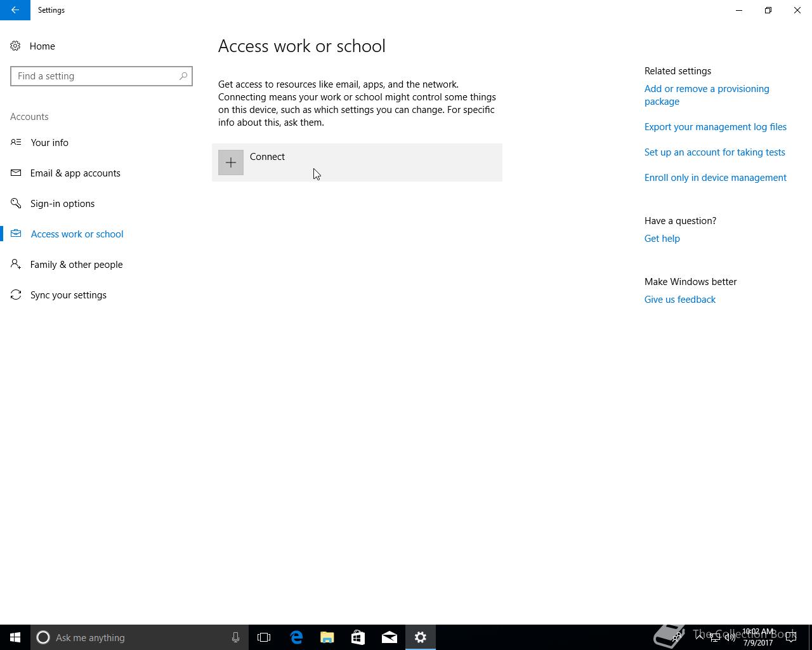The width and height of the screenshot is (812, 650).
Task: Open Sync your settings
Action: [69, 295]
